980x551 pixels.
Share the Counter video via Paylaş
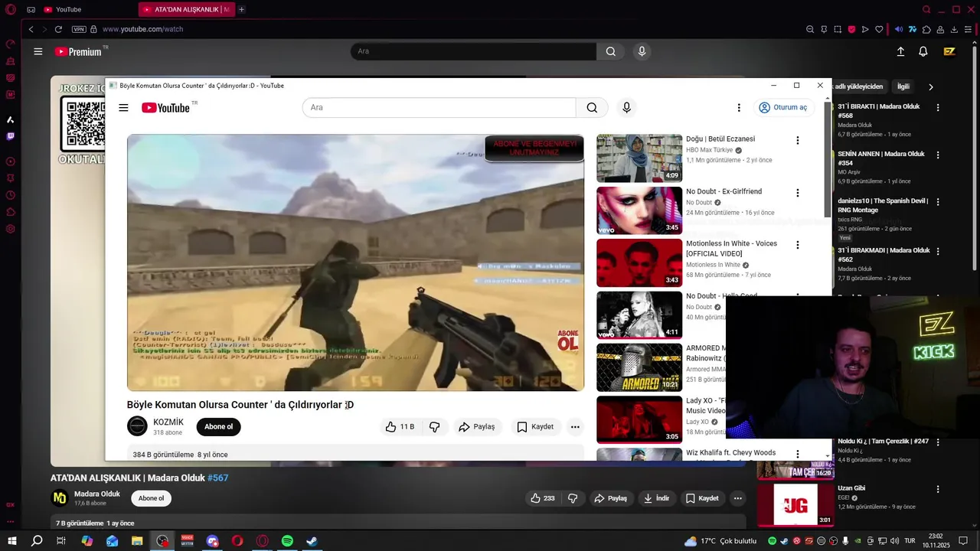[477, 427]
